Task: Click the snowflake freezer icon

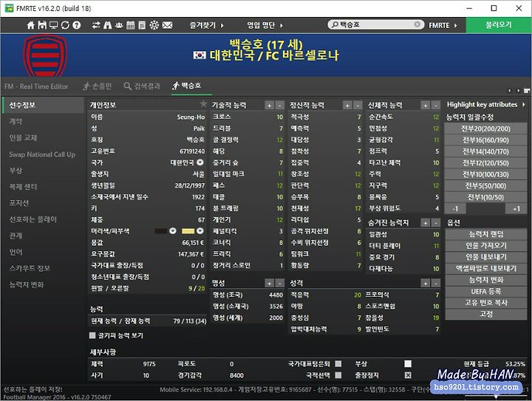Action: [154, 25]
